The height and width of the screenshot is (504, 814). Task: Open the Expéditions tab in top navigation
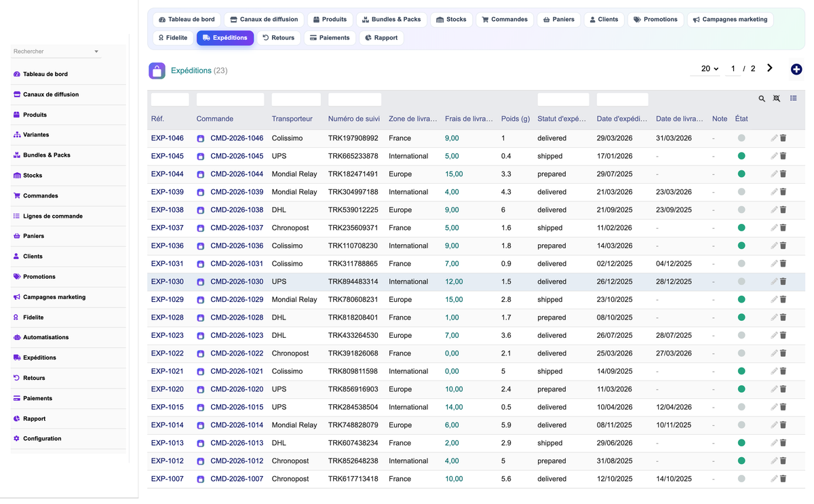point(225,38)
